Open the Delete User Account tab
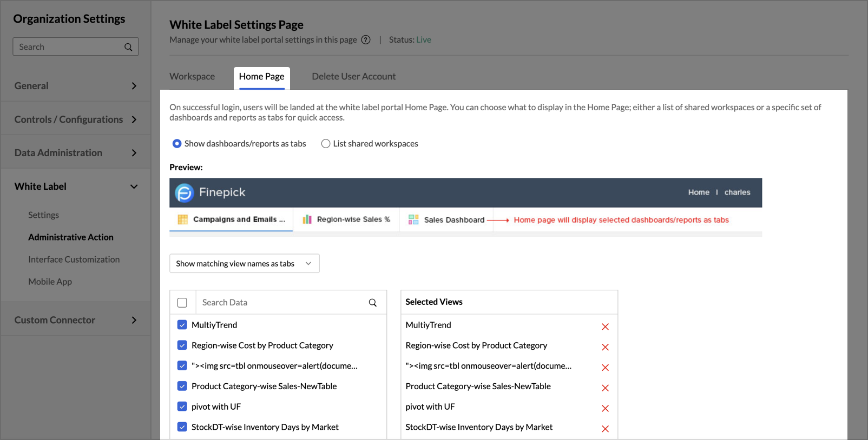 point(353,77)
